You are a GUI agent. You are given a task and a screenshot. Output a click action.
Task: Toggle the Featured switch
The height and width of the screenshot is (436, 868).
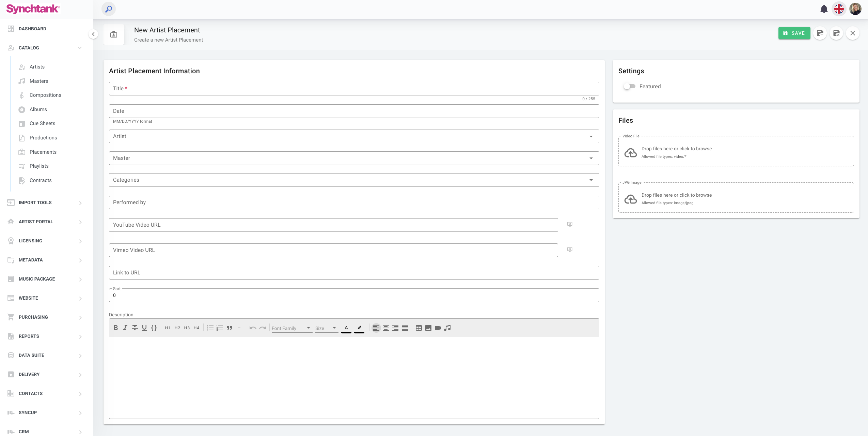coord(629,87)
